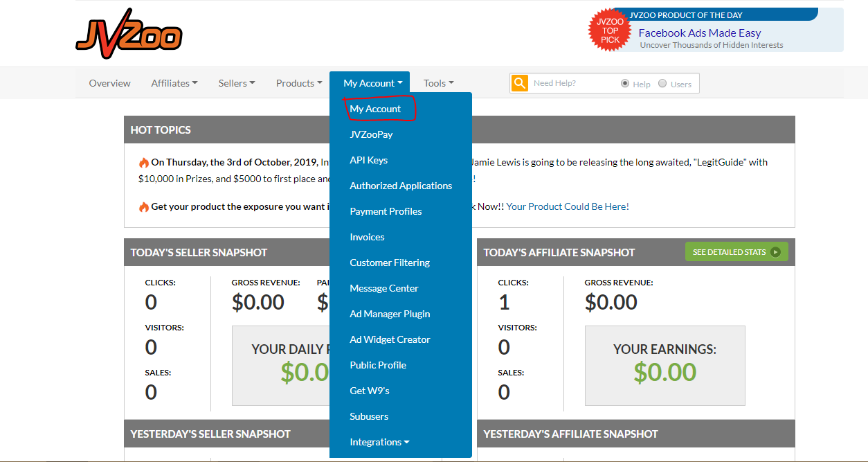Collapse the My Account dropdown in navbar
This screenshot has height=462, width=868.
click(x=370, y=83)
